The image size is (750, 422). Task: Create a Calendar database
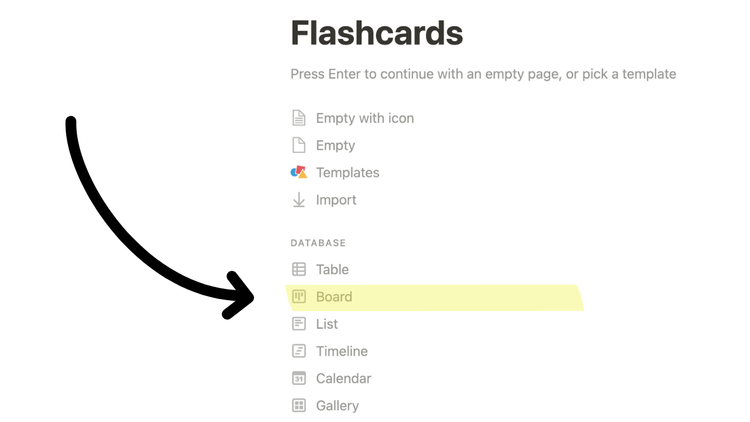click(343, 378)
